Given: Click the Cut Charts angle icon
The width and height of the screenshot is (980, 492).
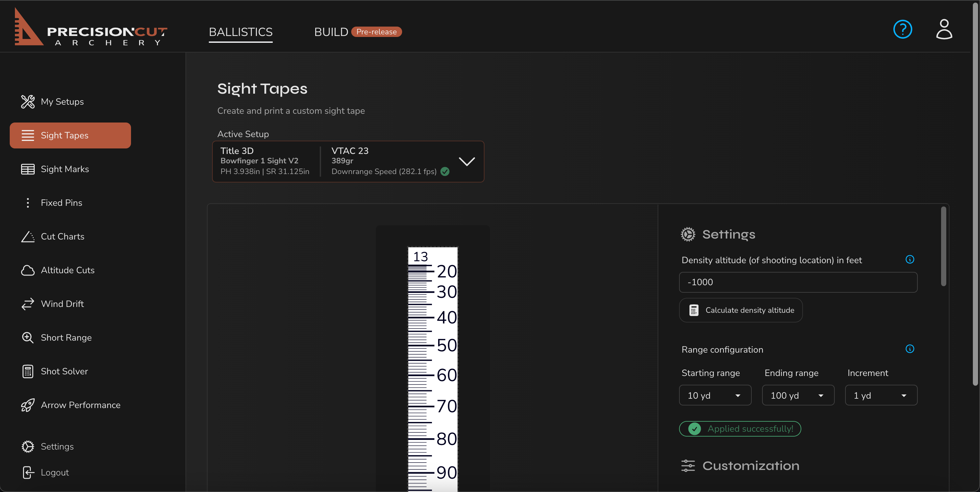Looking at the screenshot, I should tap(28, 237).
